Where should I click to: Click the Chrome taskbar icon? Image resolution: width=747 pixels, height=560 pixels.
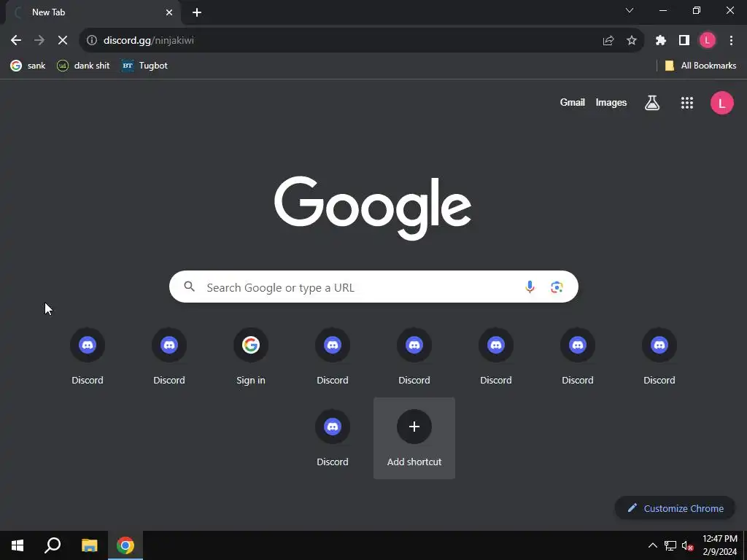(x=125, y=545)
